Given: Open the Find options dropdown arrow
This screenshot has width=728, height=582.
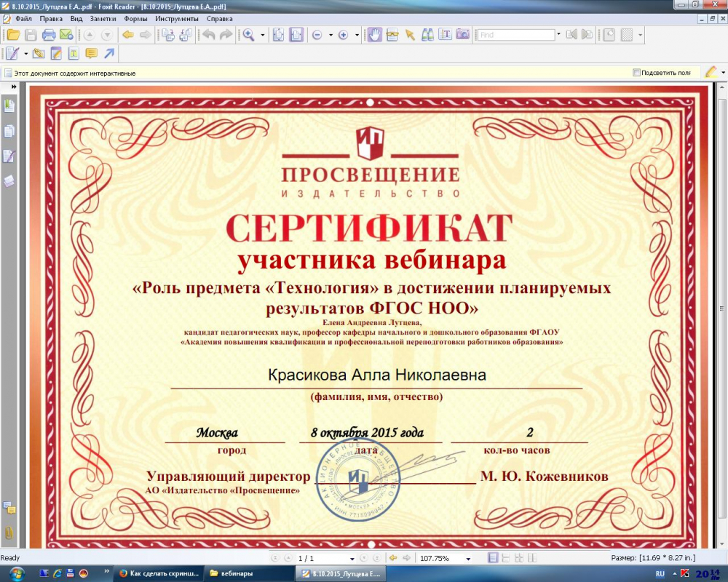Looking at the screenshot, I should coord(558,35).
